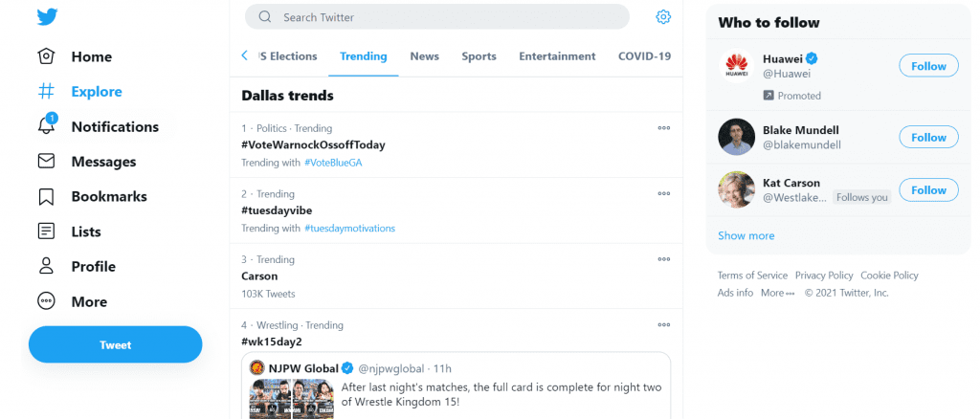Open Explore settings gear

pos(663,17)
